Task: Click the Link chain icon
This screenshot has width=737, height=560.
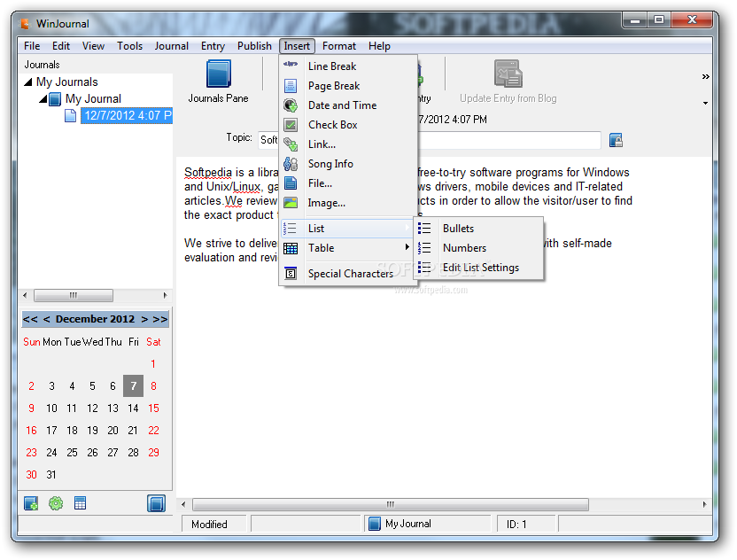Action: tap(291, 144)
